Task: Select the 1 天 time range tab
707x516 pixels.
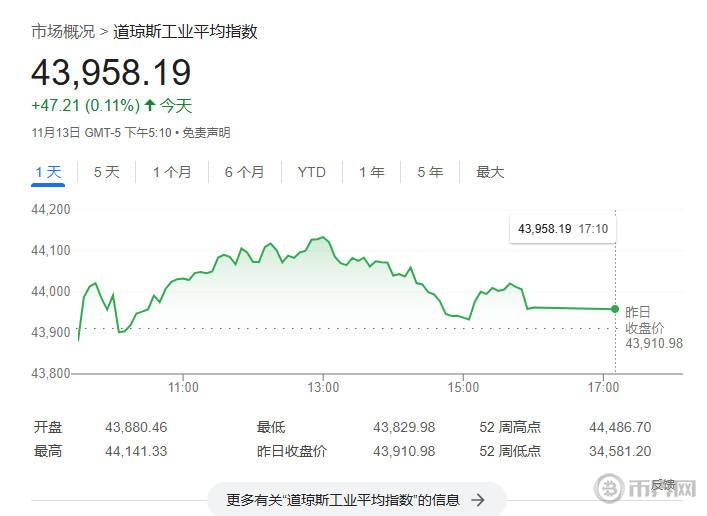Action: coord(48,172)
